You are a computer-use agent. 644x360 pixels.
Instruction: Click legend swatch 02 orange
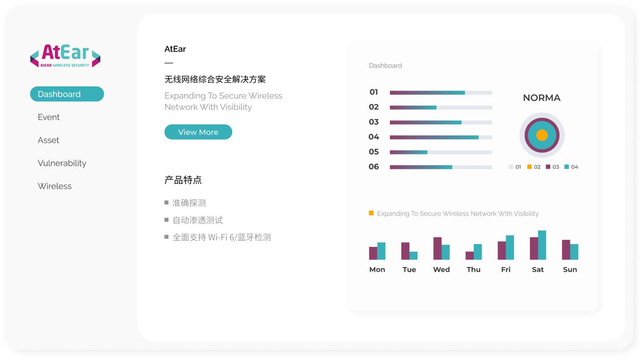tap(530, 167)
